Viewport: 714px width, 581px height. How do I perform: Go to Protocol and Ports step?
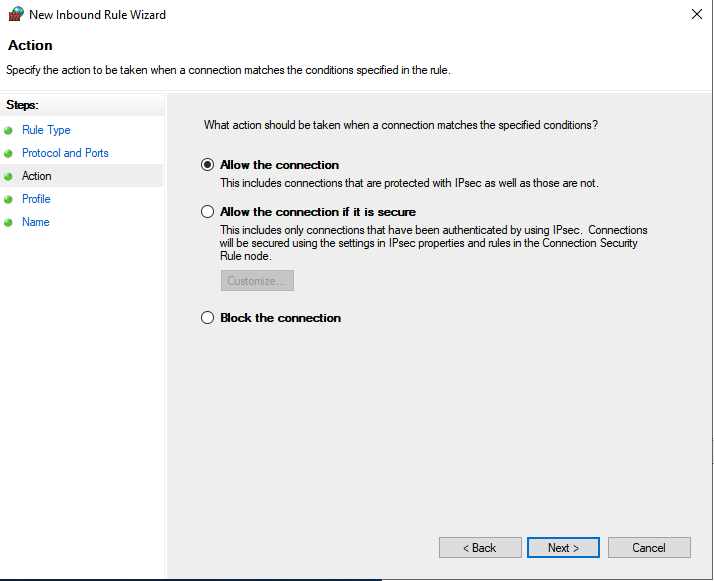coord(65,153)
